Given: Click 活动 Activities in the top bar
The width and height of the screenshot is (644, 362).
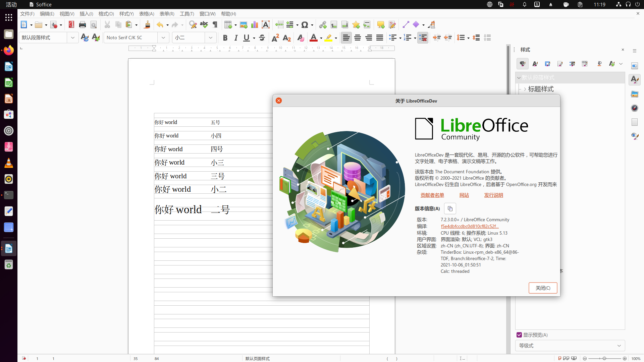Looking at the screenshot, I should click(x=11, y=4).
